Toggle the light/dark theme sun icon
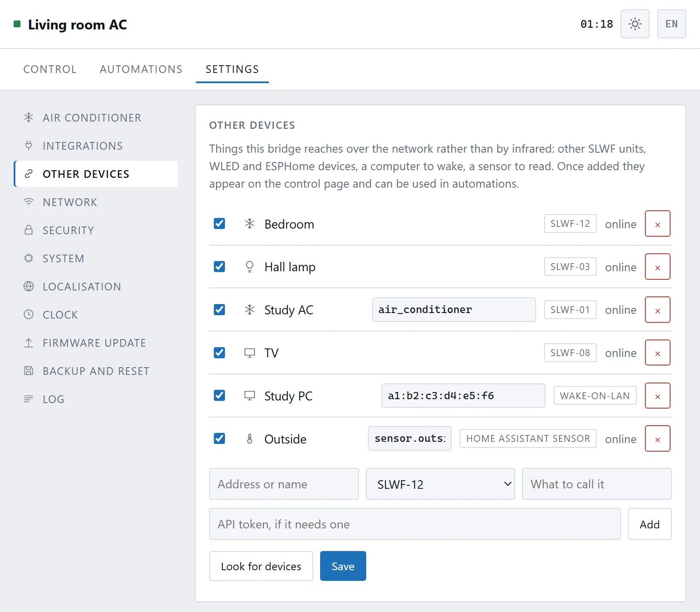 pos(635,24)
